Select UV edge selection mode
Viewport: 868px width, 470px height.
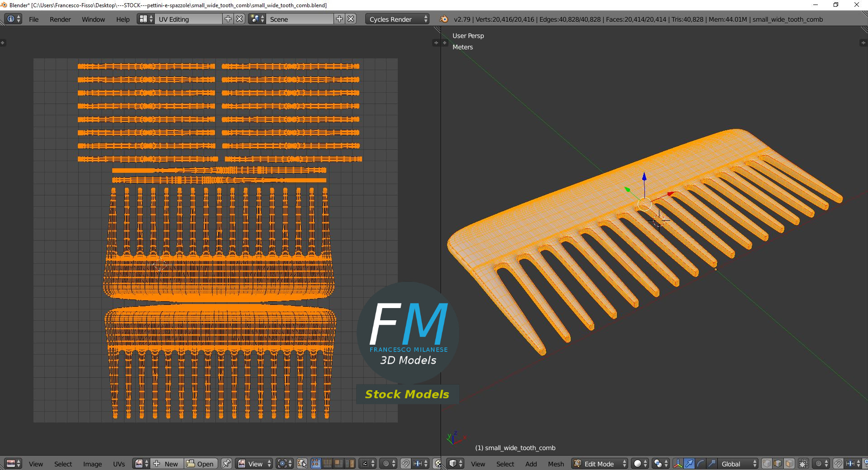pyautogui.click(x=327, y=464)
